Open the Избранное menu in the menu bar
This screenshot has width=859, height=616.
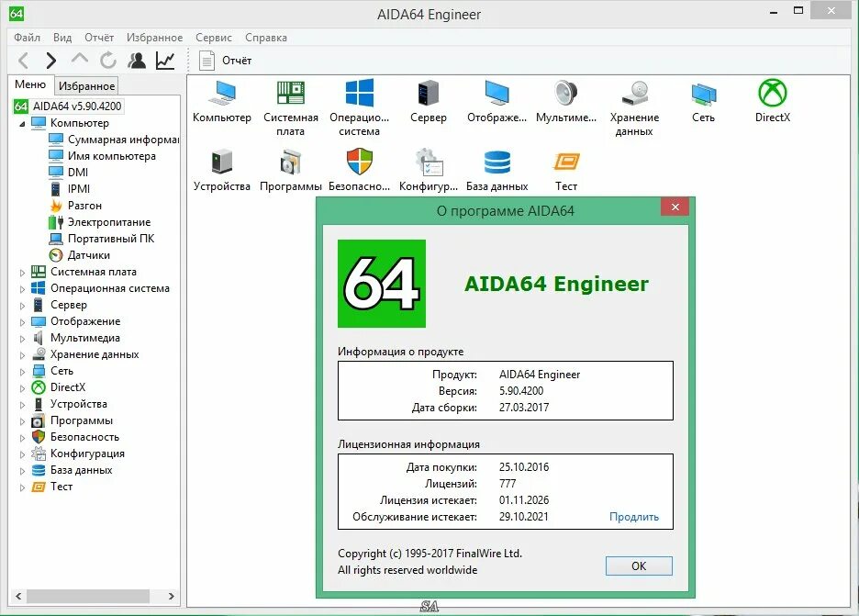[x=154, y=38]
